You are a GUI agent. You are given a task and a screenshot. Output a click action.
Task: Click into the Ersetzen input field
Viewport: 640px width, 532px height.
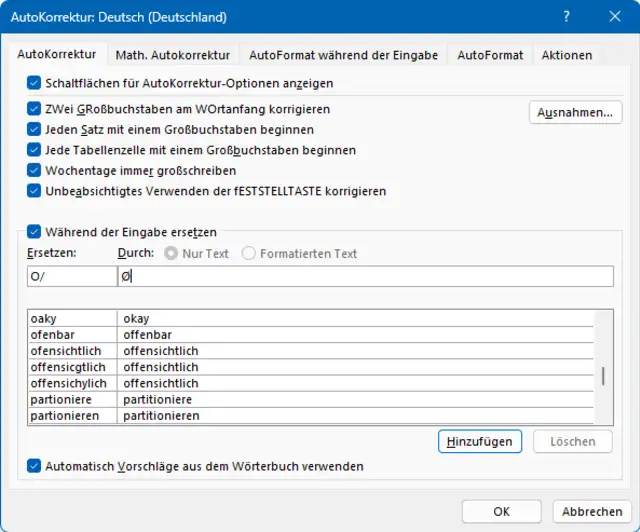[x=72, y=277]
